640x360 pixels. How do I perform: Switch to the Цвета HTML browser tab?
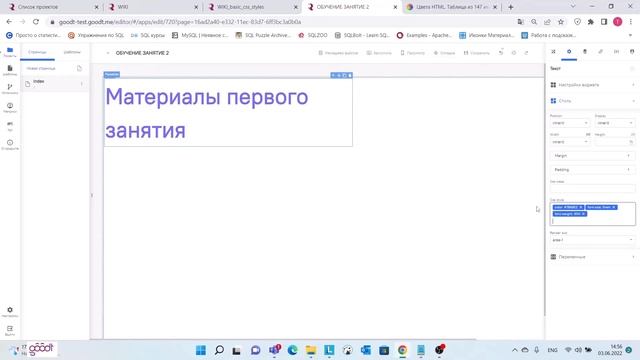click(451, 7)
